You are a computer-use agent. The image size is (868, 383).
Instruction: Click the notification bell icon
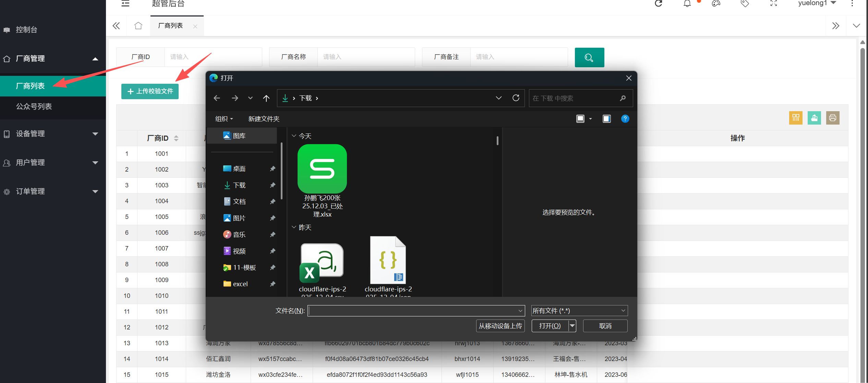pyautogui.click(x=687, y=3)
